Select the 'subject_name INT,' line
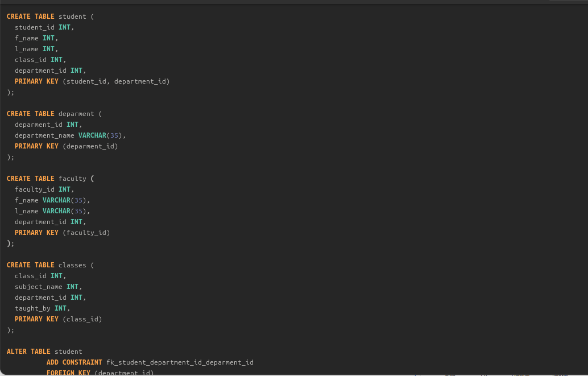The height and width of the screenshot is (376, 588). coord(48,287)
